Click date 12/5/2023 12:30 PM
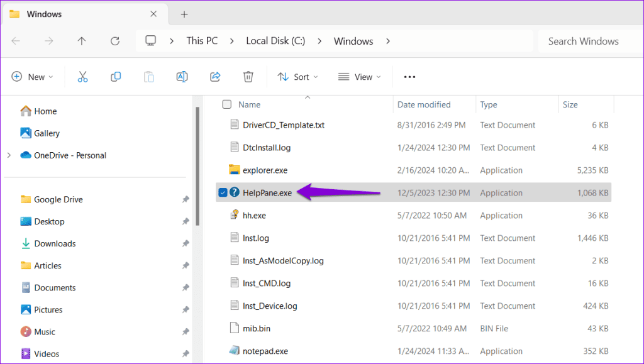 tap(433, 193)
